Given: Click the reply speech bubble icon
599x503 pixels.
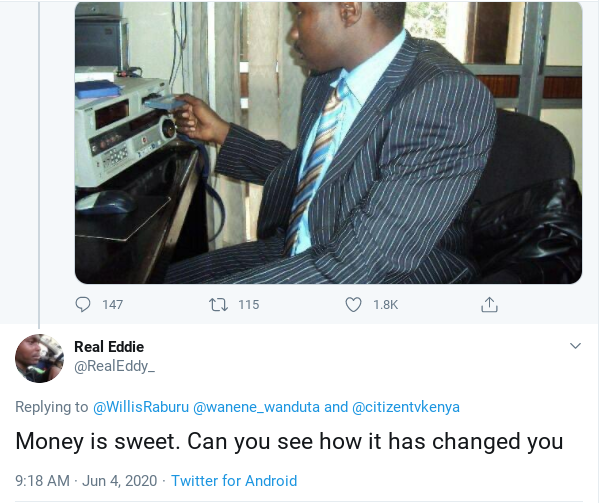Looking at the screenshot, I should (83, 304).
